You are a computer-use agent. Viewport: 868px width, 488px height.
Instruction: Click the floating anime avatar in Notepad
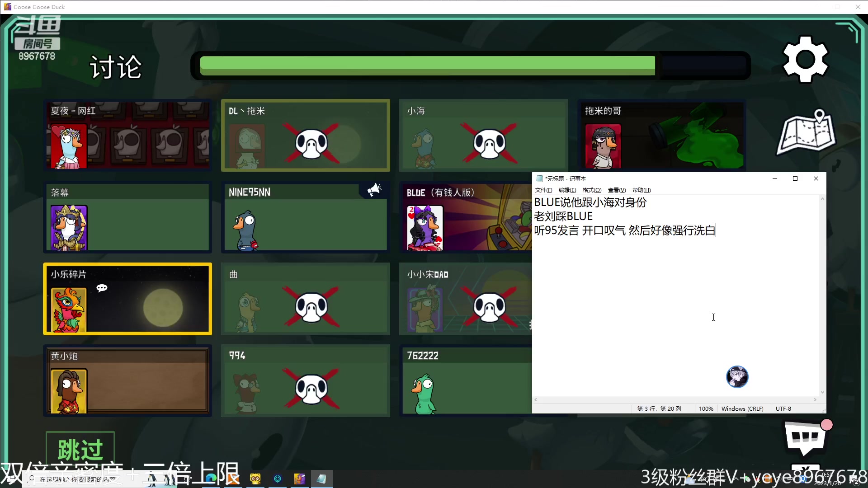(x=737, y=377)
